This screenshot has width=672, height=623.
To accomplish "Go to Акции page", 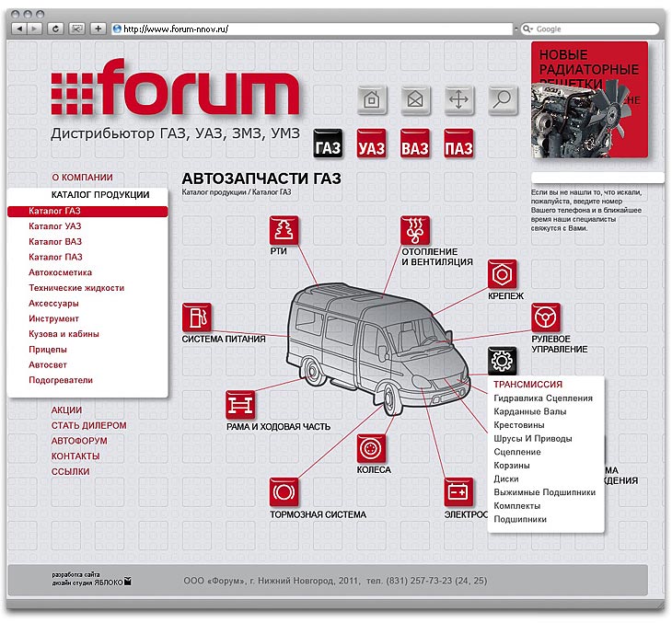I will 66,410.
